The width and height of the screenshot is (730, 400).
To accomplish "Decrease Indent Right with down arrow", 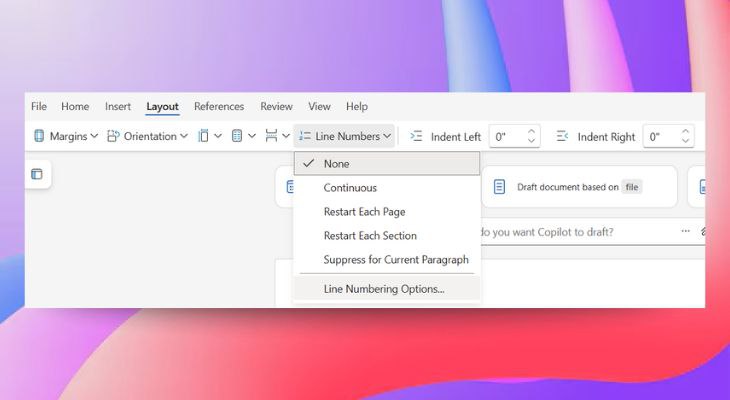I will (x=685, y=141).
